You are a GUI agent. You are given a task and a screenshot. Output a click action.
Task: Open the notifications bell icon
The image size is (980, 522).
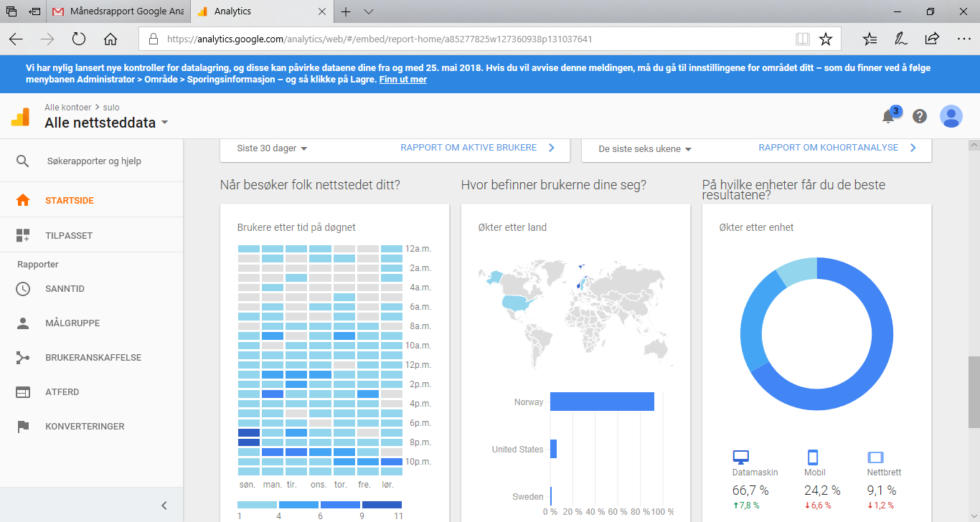click(888, 116)
